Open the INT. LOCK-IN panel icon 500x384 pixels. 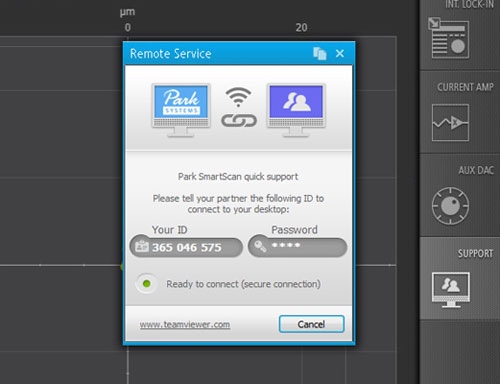449,38
